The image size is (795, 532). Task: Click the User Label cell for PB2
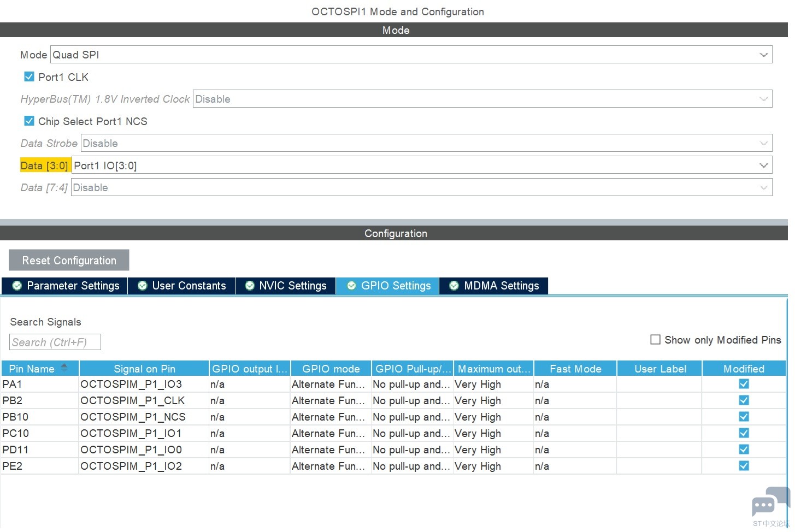(x=659, y=400)
